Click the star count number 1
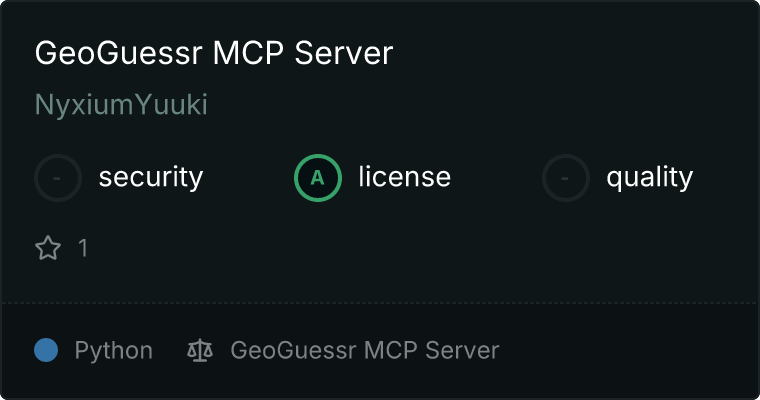Image resolution: width=760 pixels, height=400 pixels. pos(83,248)
